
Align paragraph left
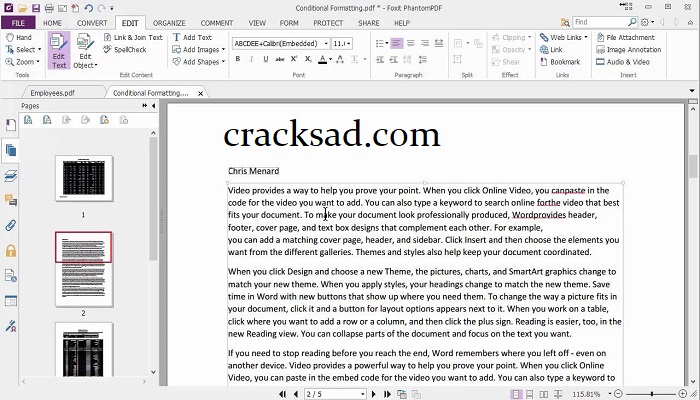(x=396, y=43)
